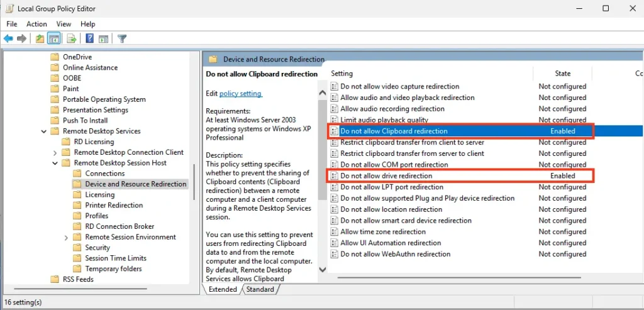Click the Back arrow in the toolbar

(x=8, y=38)
